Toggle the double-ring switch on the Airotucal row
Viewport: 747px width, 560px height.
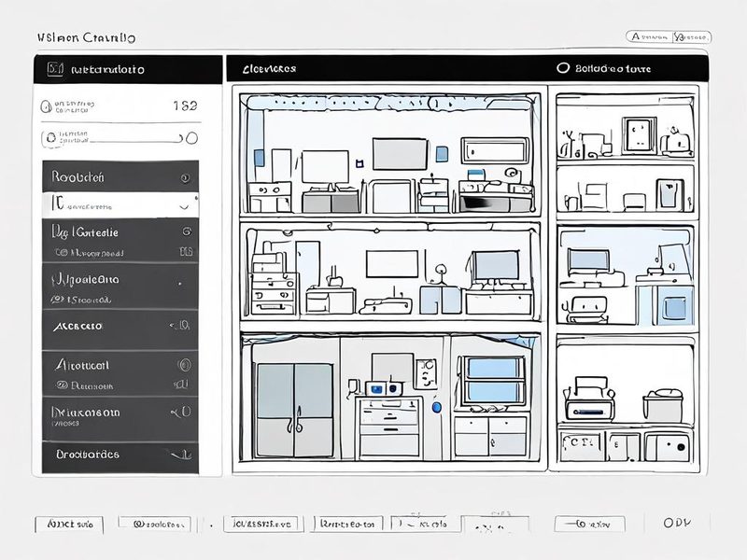(184, 365)
